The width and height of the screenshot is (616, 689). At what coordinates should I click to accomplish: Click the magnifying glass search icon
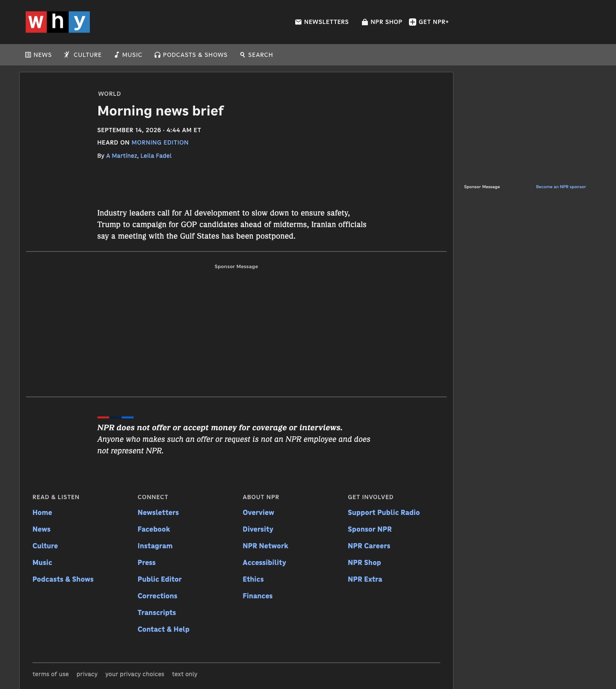(243, 55)
